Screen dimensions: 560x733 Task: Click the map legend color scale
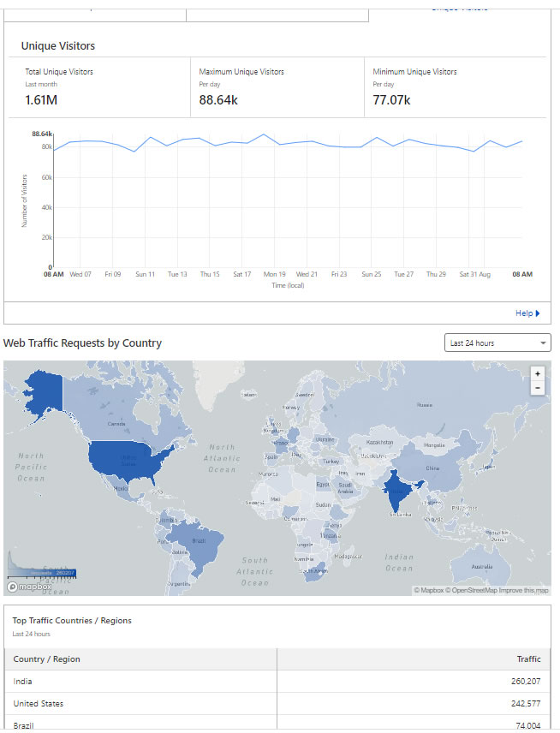coord(41,571)
